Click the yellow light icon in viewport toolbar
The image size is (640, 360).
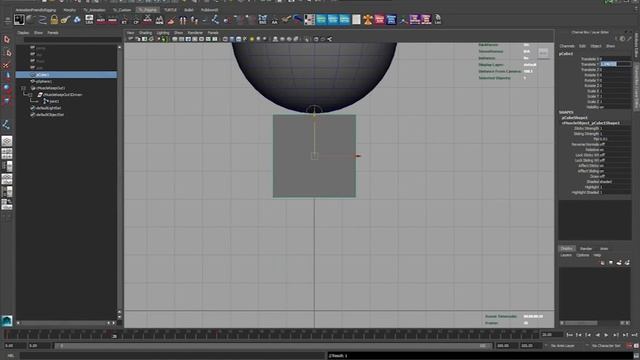click(252, 39)
